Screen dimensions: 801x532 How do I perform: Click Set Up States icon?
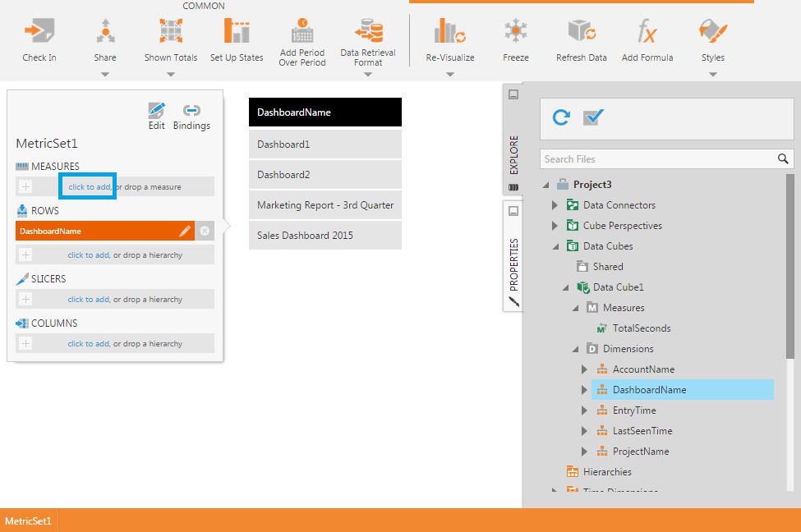237,33
